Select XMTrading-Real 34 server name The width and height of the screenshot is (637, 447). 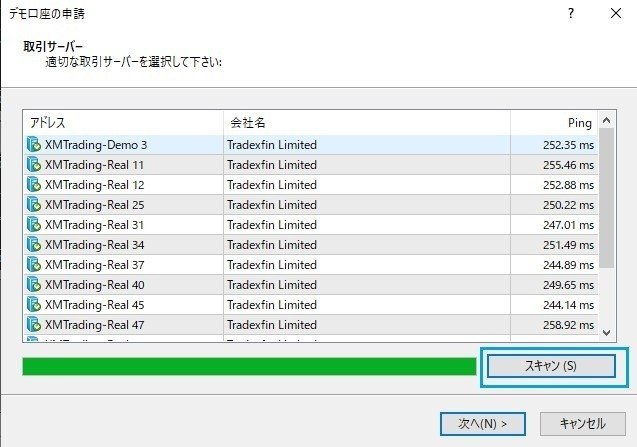[94, 245]
